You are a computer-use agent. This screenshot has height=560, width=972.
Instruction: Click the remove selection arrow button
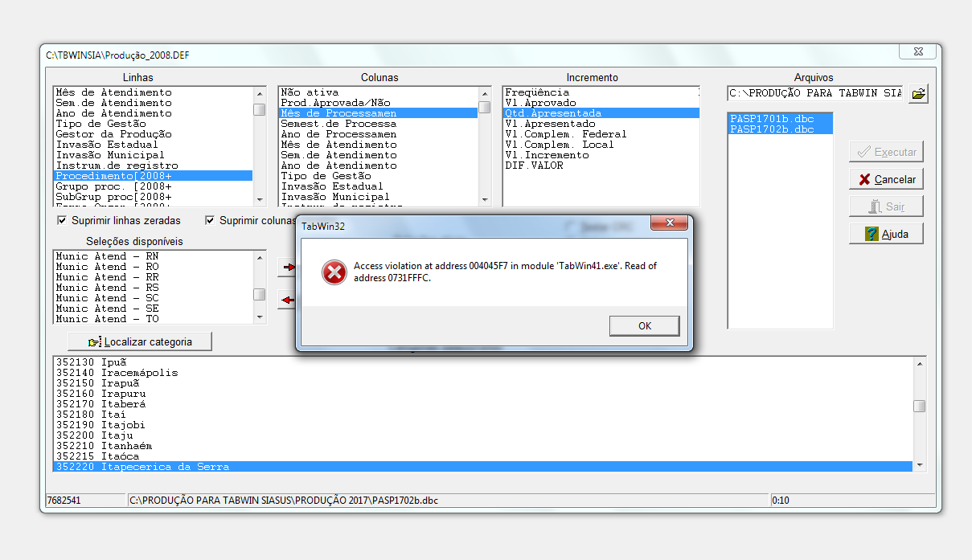[x=286, y=300]
